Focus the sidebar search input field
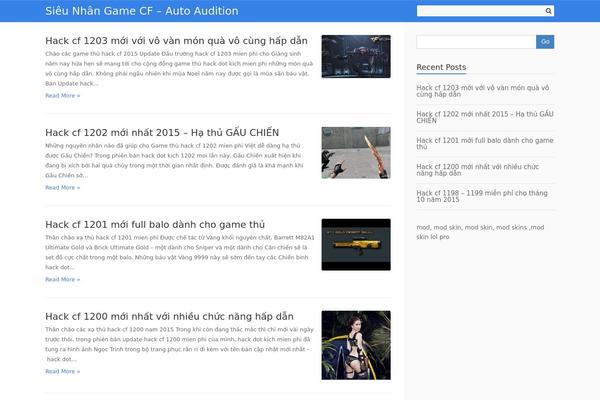The image size is (600, 400). coord(476,42)
